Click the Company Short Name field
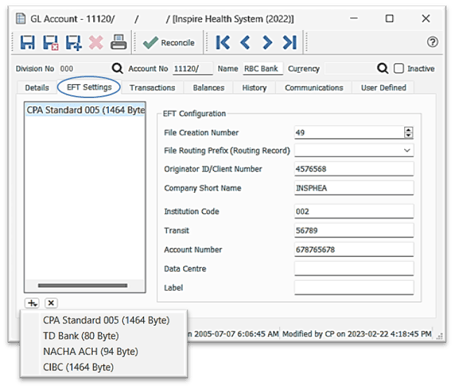This screenshot has width=454, height=388. (354, 188)
